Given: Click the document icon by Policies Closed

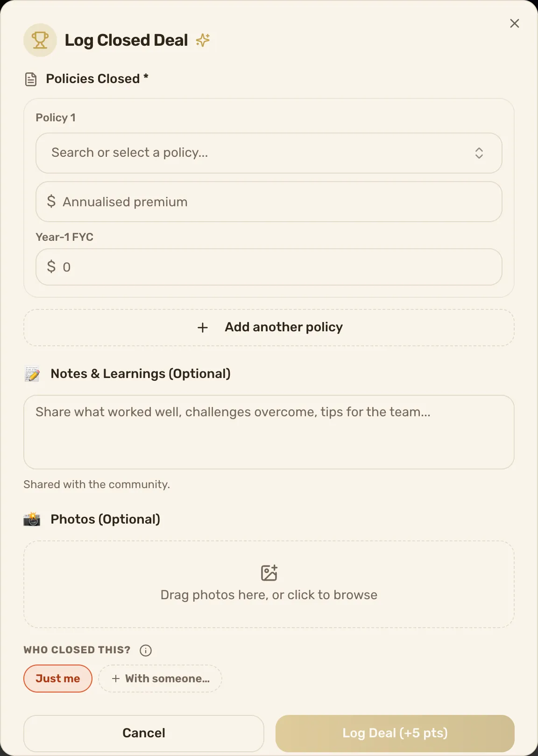Looking at the screenshot, I should click(31, 79).
